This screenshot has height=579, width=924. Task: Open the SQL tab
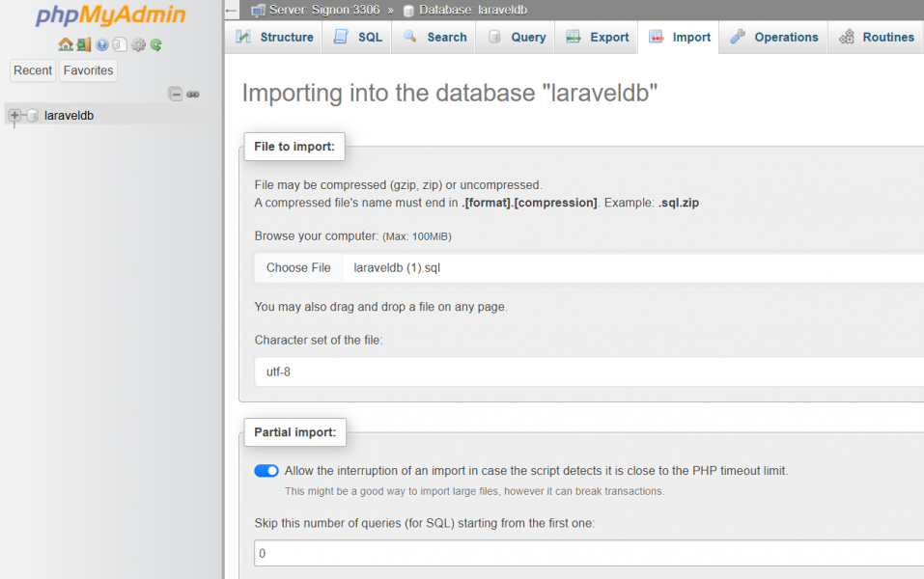click(358, 38)
